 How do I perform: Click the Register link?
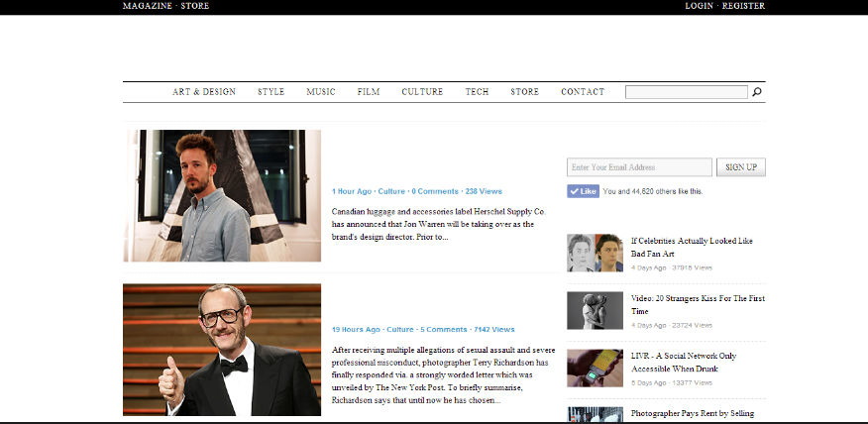(743, 6)
